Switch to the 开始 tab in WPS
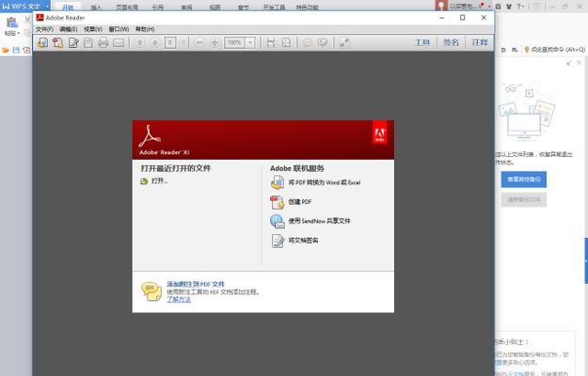 (x=68, y=8)
